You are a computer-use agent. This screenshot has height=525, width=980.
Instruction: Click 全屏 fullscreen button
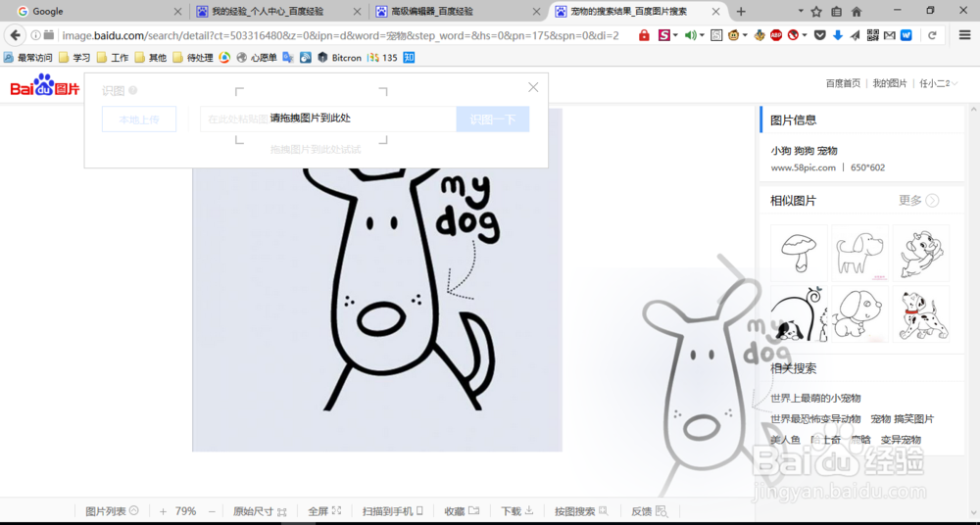coord(324,511)
